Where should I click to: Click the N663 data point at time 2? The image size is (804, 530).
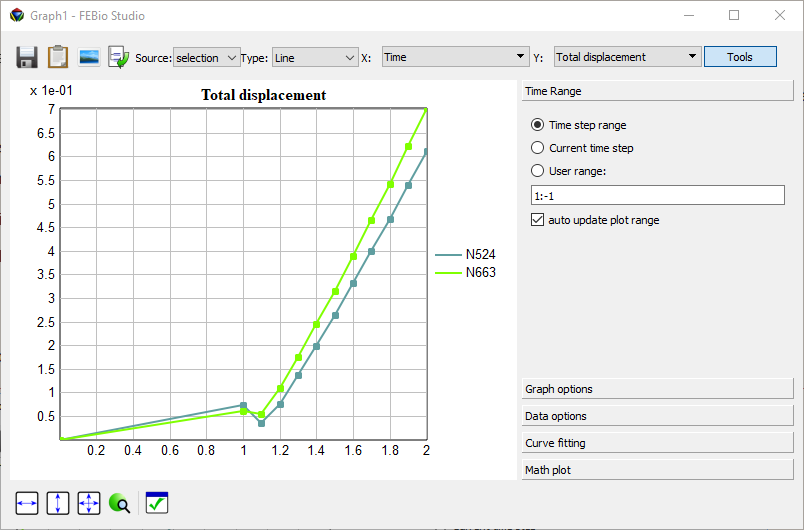click(426, 109)
